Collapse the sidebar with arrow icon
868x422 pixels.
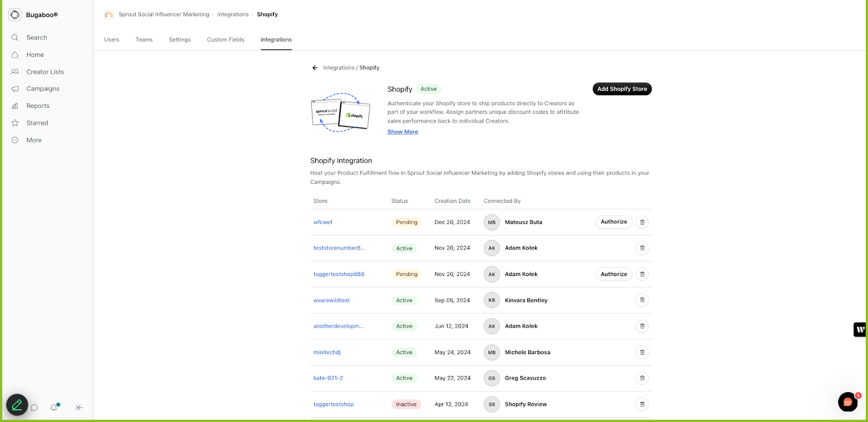tap(79, 407)
